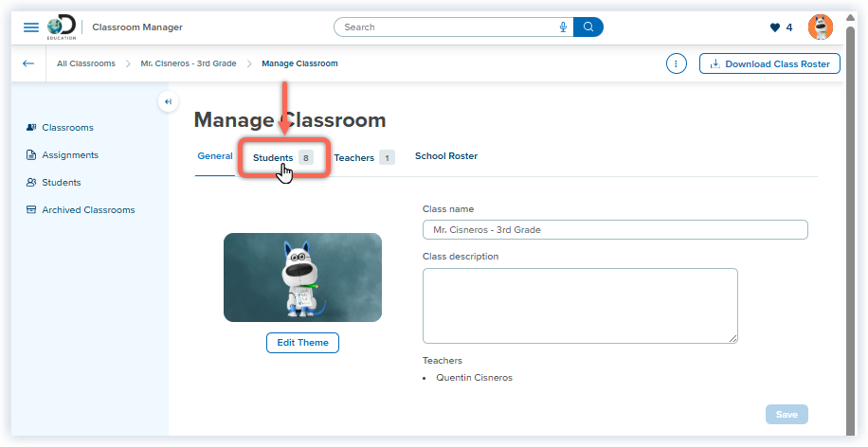The height and width of the screenshot is (447, 868).
Task: Click Mr. Cisneros - 3rd Grade breadcrumb
Action: [189, 63]
